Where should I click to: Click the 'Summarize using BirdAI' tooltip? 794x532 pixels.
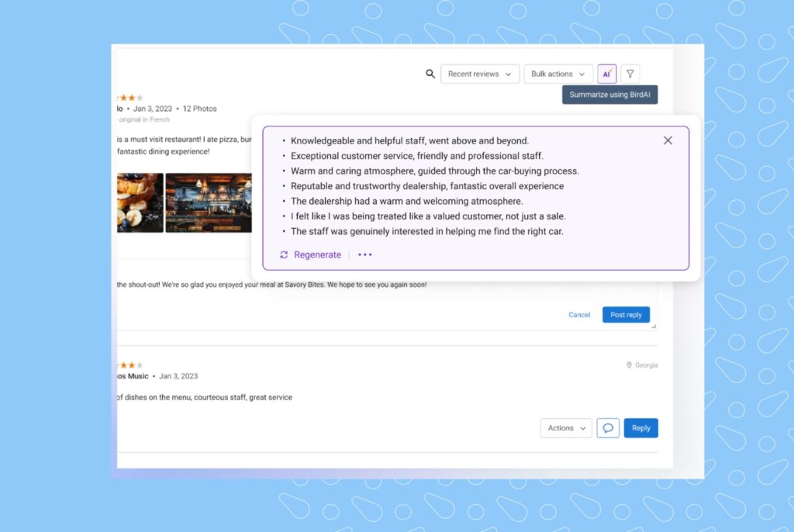tap(609, 95)
